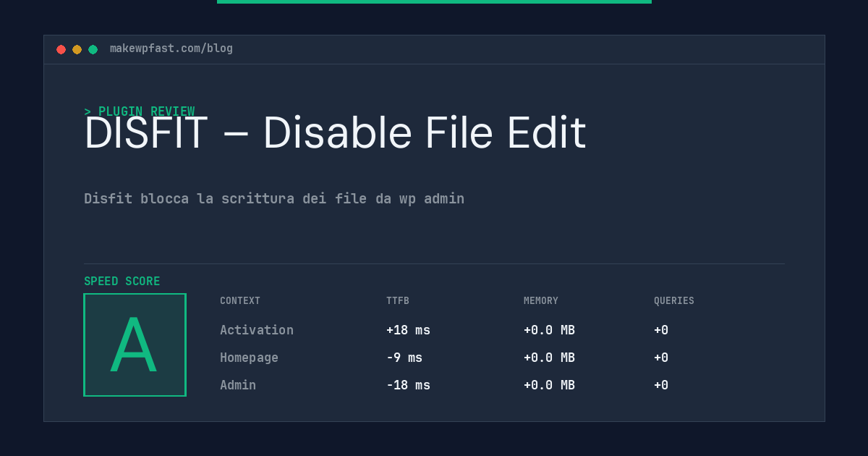Click the makewpfast.com/blog address text

click(x=171, y=48)
